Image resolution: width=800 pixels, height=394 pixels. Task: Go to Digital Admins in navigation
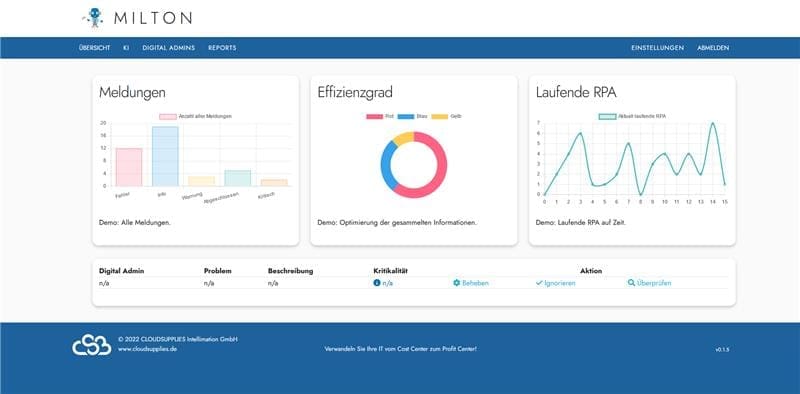click(168, 48)
